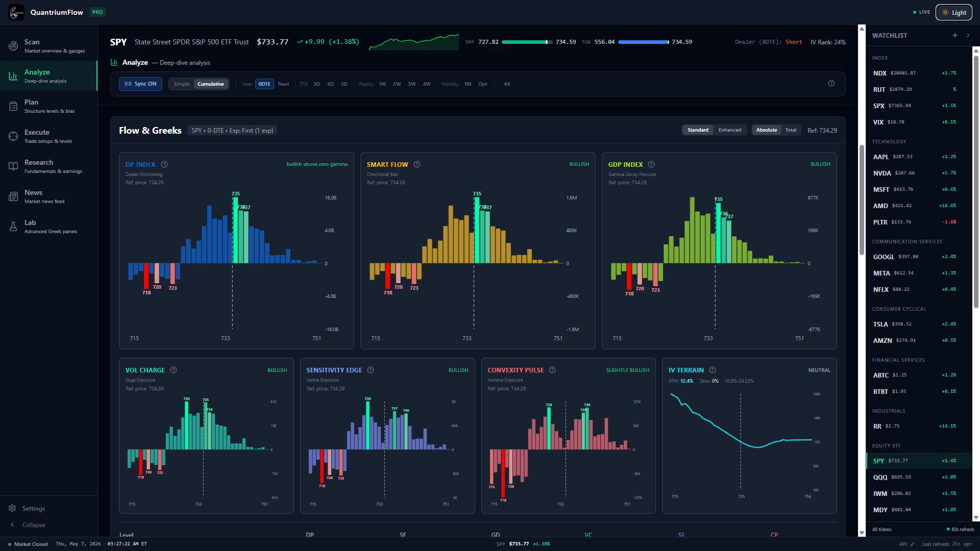980x551 pixels.
Task: Open the Settings gear in sidebar
Action: [12, 508]
